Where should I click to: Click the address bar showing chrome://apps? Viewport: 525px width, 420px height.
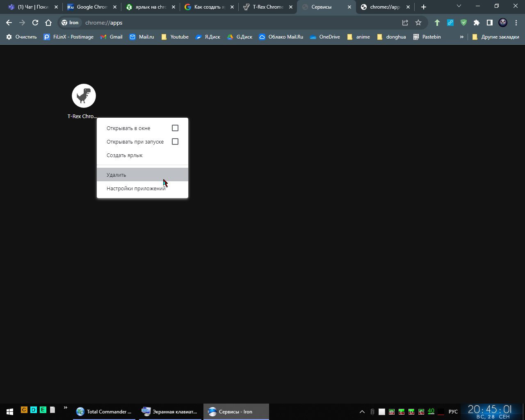(x=238, y=23)
